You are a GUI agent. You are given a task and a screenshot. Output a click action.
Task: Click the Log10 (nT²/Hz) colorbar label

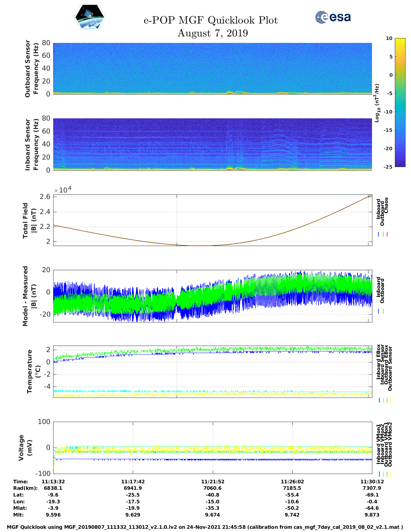point(377,103)
